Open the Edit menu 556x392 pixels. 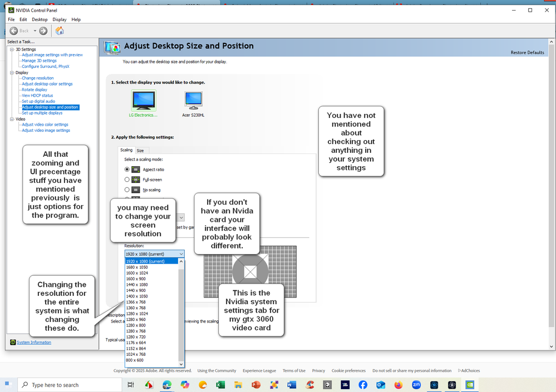pos(23,19)
